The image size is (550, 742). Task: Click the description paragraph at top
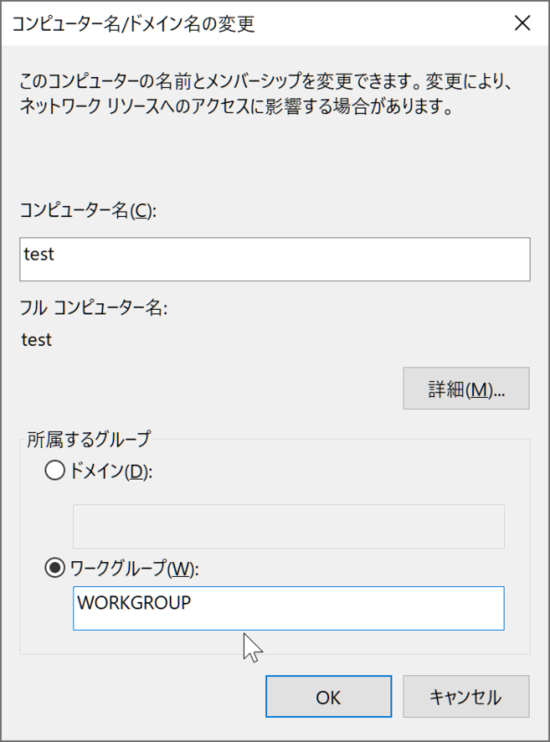point(265,94)
